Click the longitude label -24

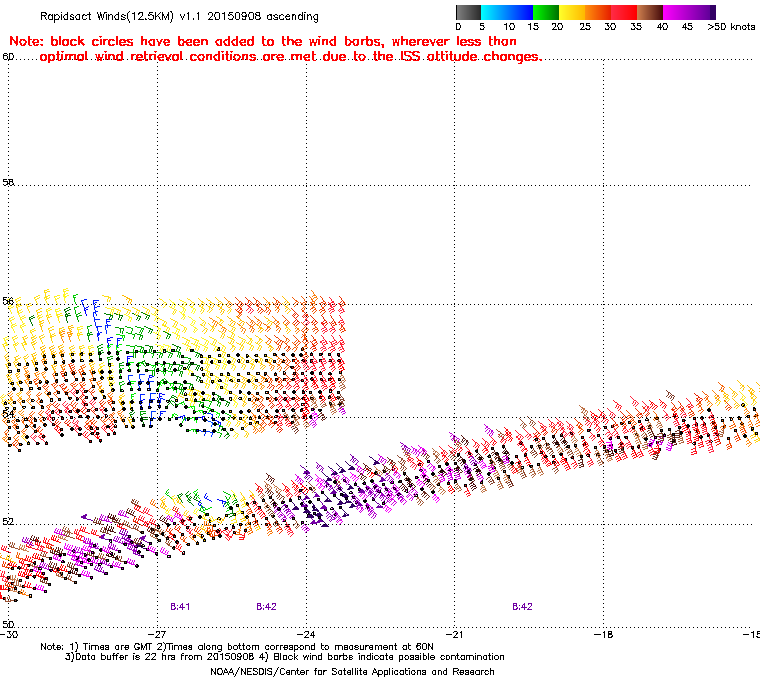(x=306, y=634)
